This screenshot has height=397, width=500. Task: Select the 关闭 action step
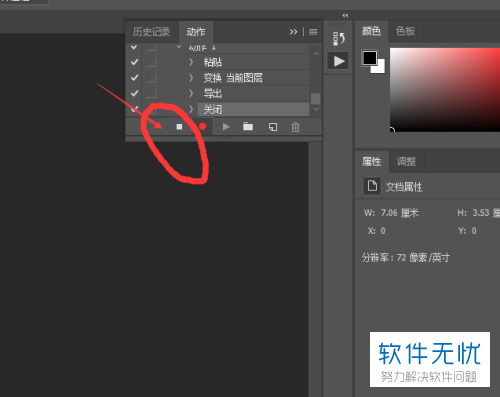(x=253, y=109)
